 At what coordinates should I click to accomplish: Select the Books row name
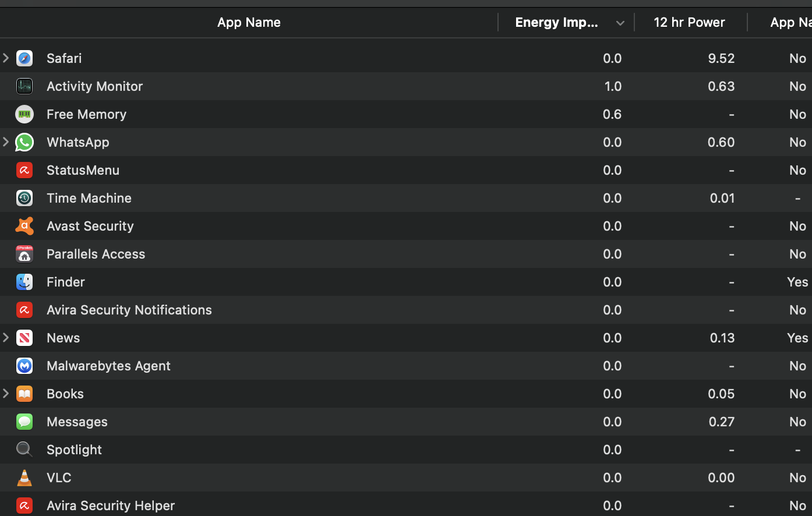[65, 394]
